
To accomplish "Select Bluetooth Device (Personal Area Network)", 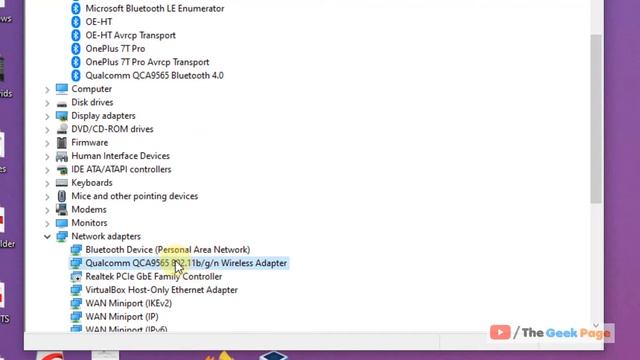I will (168, 250).
